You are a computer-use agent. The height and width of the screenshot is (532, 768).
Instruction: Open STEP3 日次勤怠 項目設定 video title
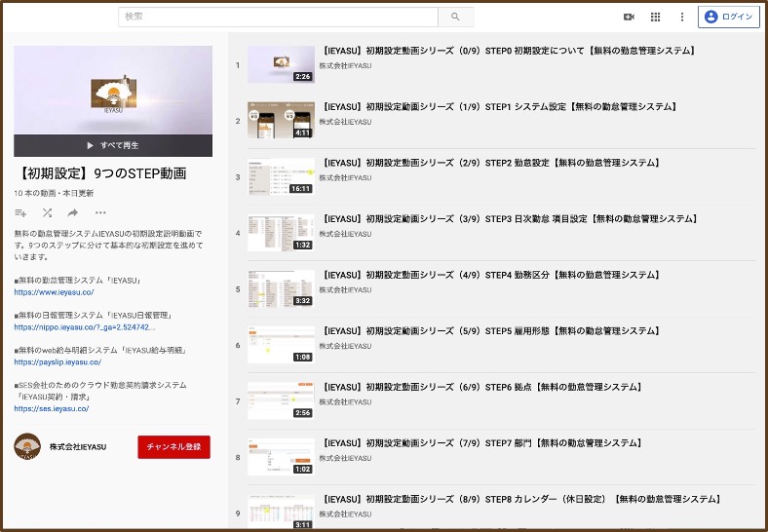(510, 219)
